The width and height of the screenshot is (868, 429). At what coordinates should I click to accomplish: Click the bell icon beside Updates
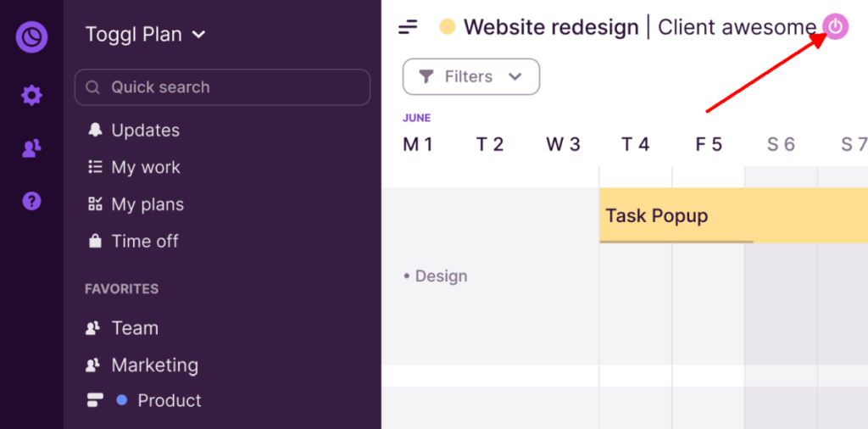click(x=95, y=130)
